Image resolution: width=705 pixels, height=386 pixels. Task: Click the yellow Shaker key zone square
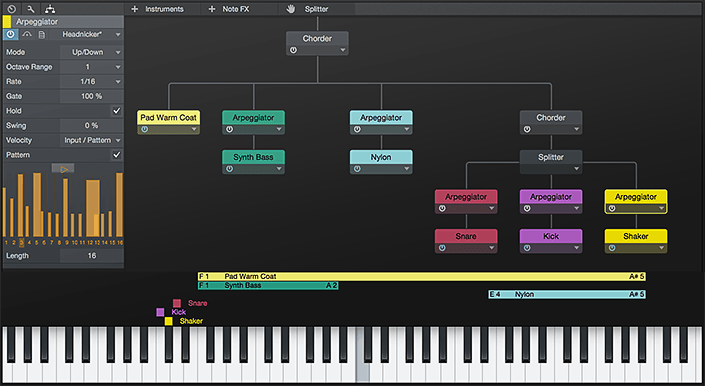point(168,321)
